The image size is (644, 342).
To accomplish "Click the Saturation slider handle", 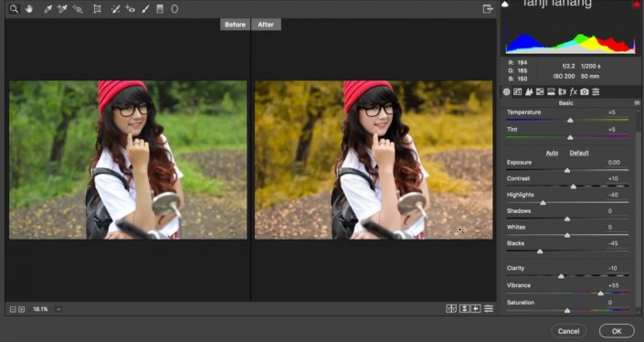I will [x=567, y=311].
